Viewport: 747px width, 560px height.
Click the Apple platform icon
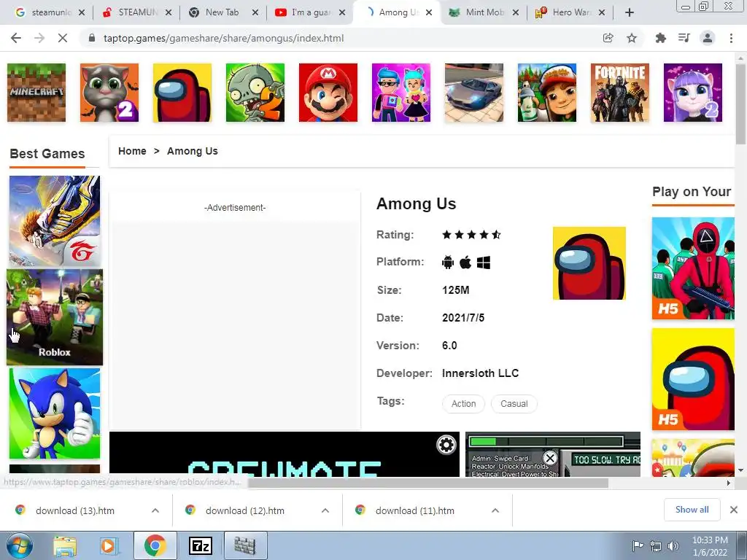(x=465, y=262)
